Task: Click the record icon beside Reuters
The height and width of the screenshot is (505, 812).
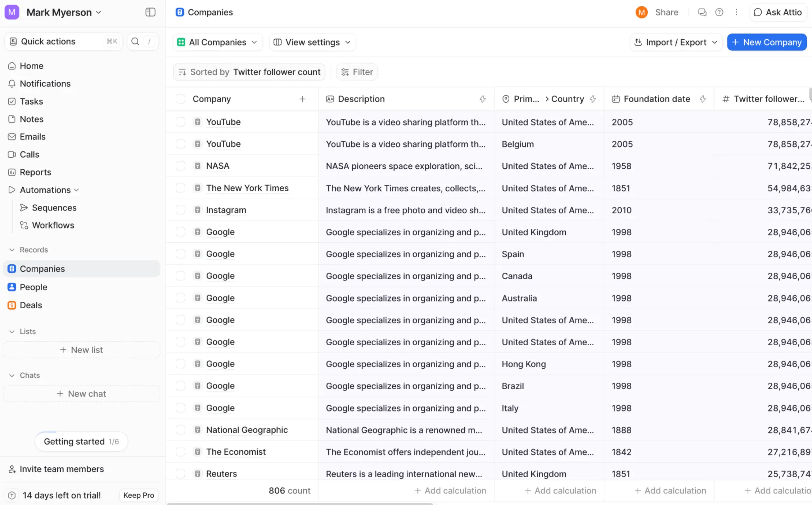Action: coord(198,474)
